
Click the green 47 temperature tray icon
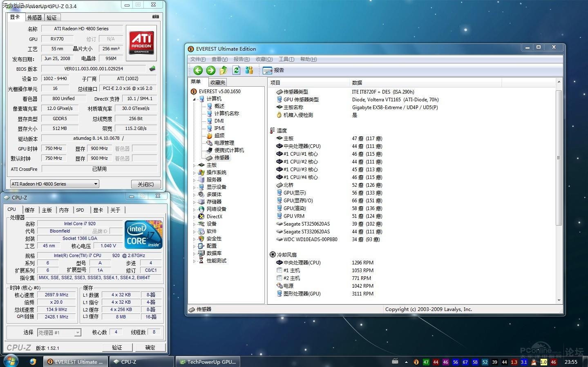pyautogui.click(x=426, y=362)
